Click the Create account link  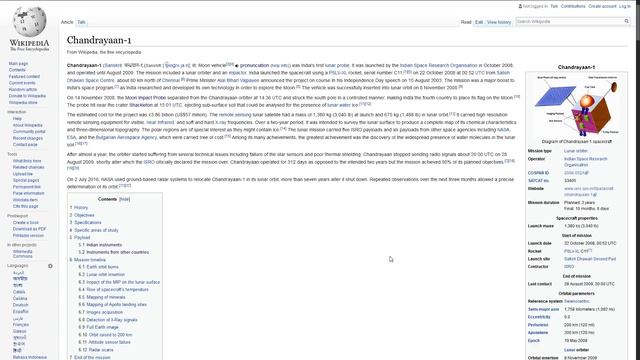pos(602,7)
